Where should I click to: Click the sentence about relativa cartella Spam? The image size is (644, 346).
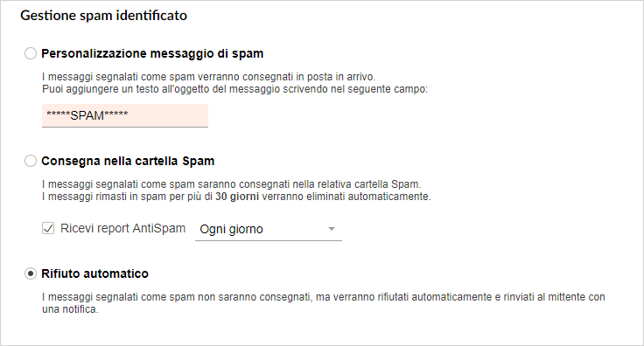pos(232,184)
